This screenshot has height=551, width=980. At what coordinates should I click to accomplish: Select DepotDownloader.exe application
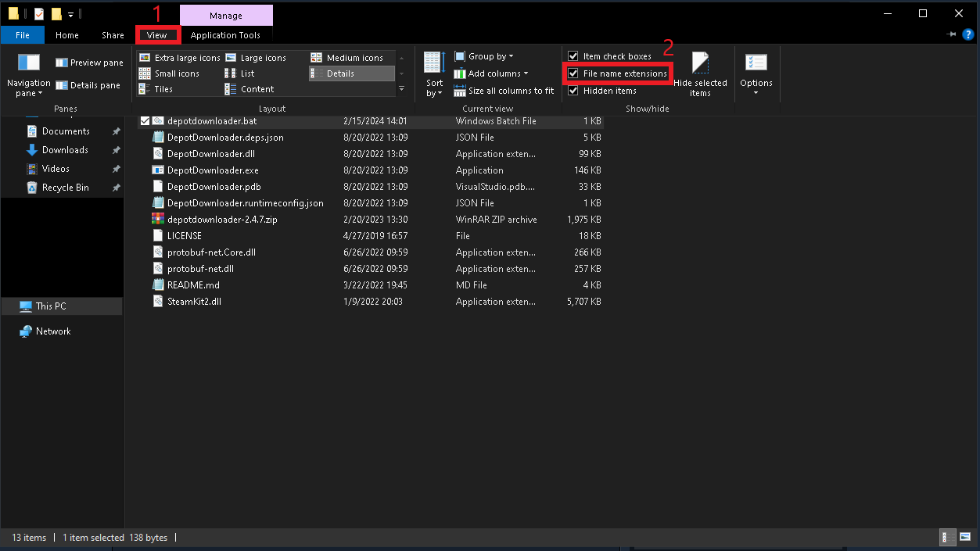coord(213,170)
